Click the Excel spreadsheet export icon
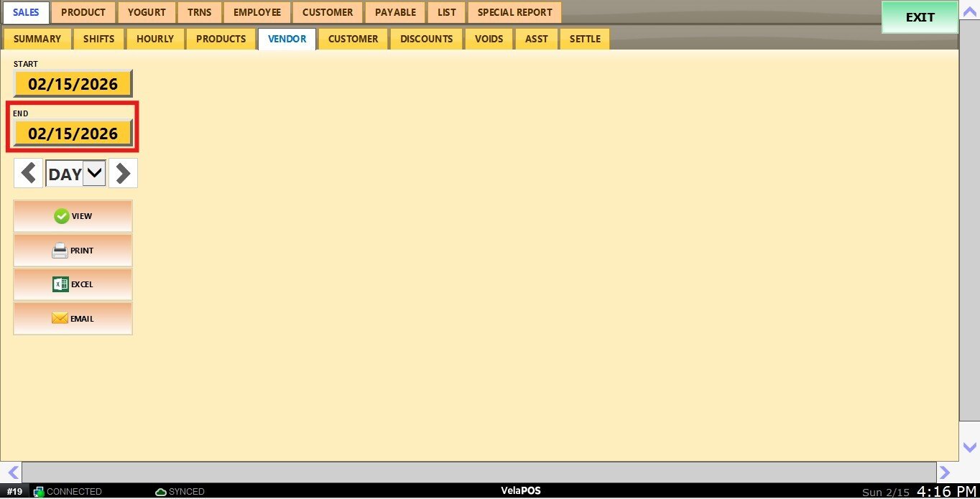Viewport: 980px width, 499px height. pyautogui.click(x=60, y=284)
